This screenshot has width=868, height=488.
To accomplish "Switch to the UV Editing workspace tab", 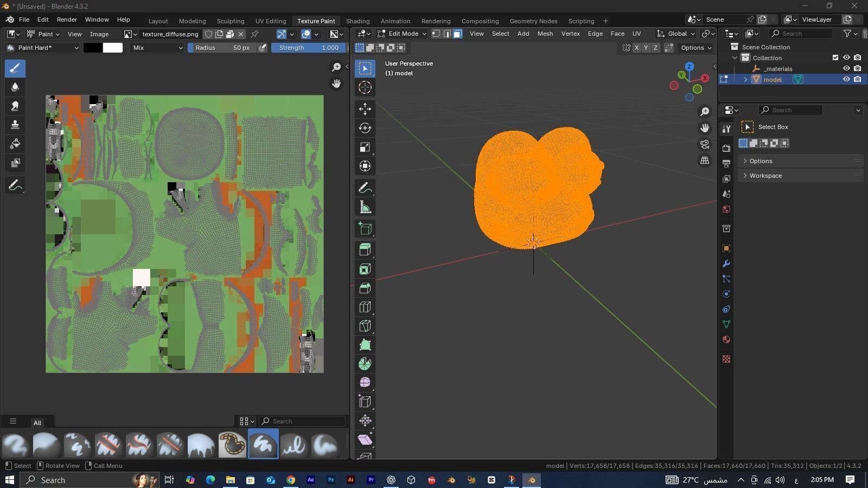I will coord(271,21).
